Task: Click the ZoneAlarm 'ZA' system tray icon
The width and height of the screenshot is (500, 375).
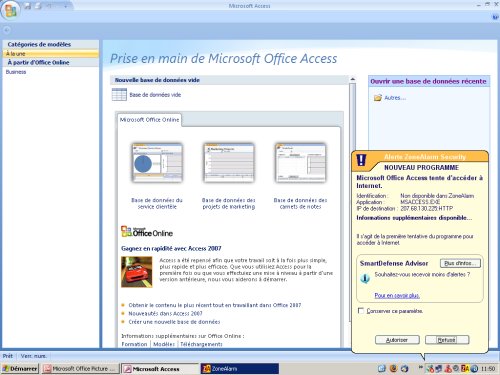Action: point(465,368)
